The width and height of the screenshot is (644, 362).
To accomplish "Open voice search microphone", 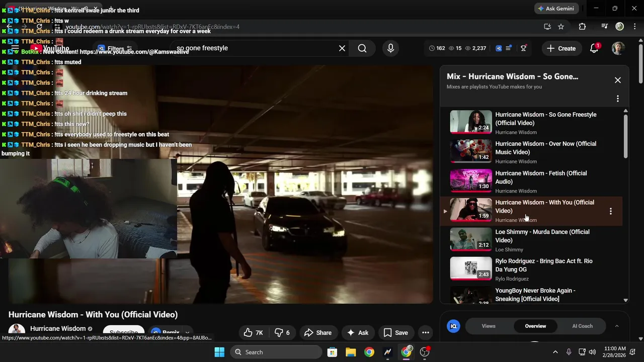I will [390, 48].
